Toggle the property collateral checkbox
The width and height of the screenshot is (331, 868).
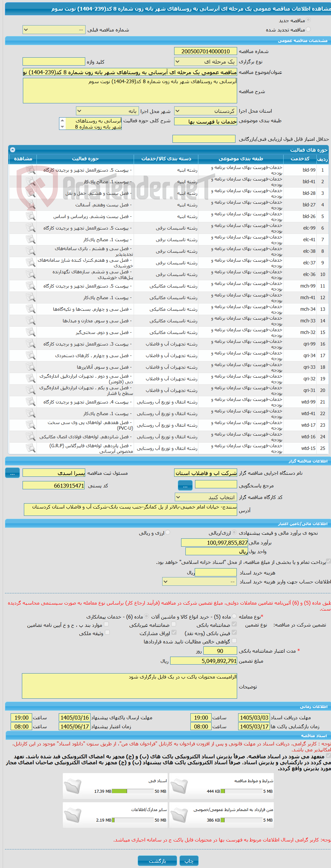click(x=107, y=633)
